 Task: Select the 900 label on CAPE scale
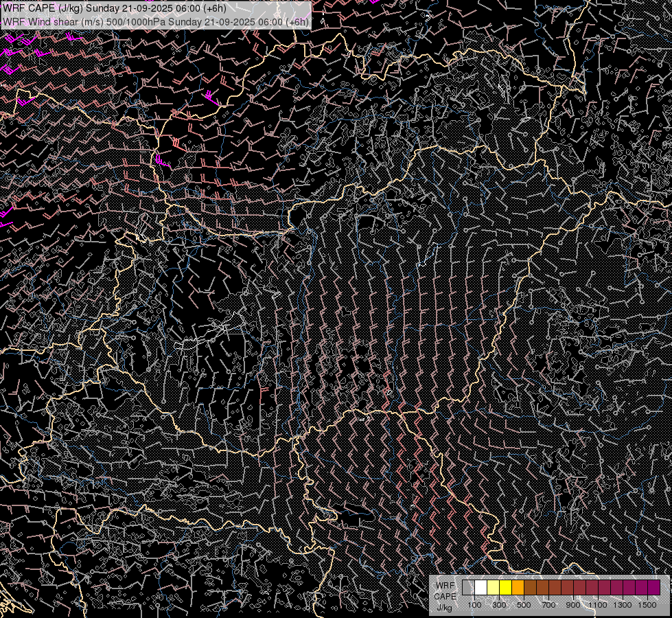pyautogui.click(x=573, y=605)
